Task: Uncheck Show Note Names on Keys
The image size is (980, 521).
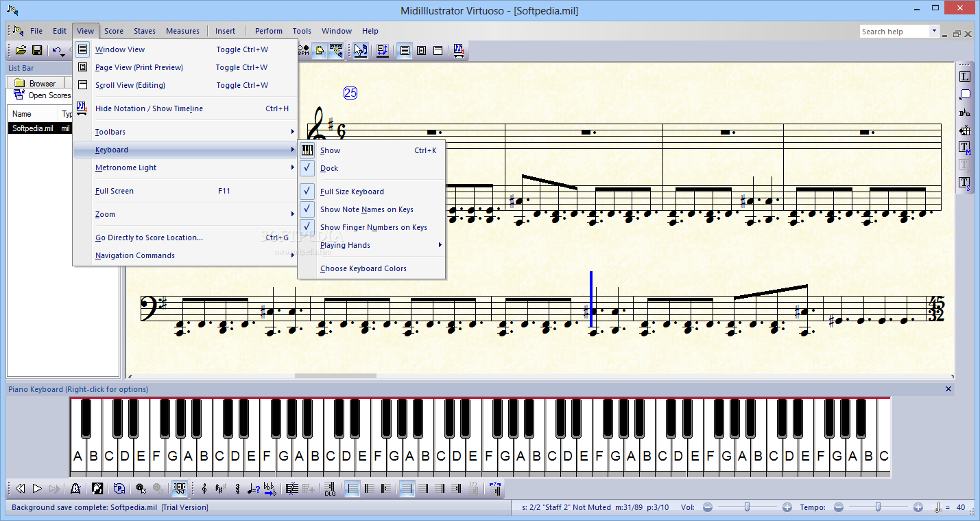Action: (x=371, y=209)
